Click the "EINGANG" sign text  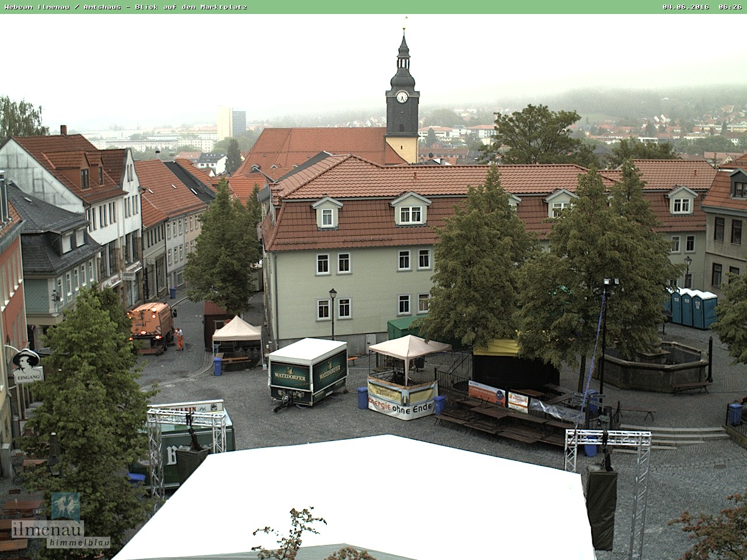(x=27, y=377)
